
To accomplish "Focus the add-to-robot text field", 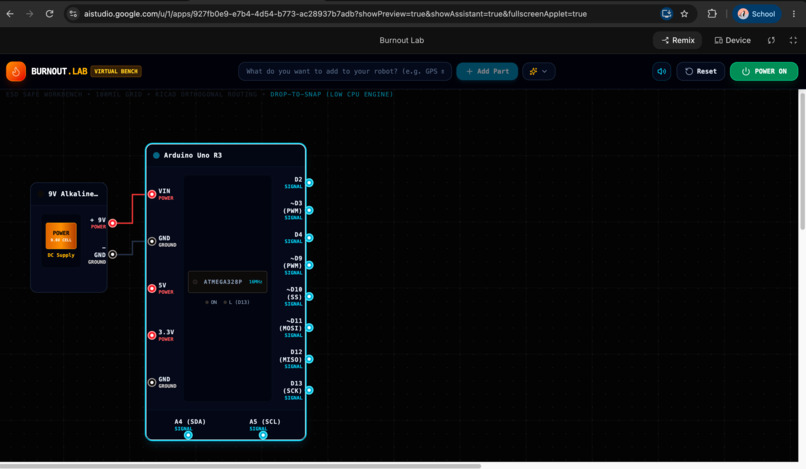I will 345,71.
